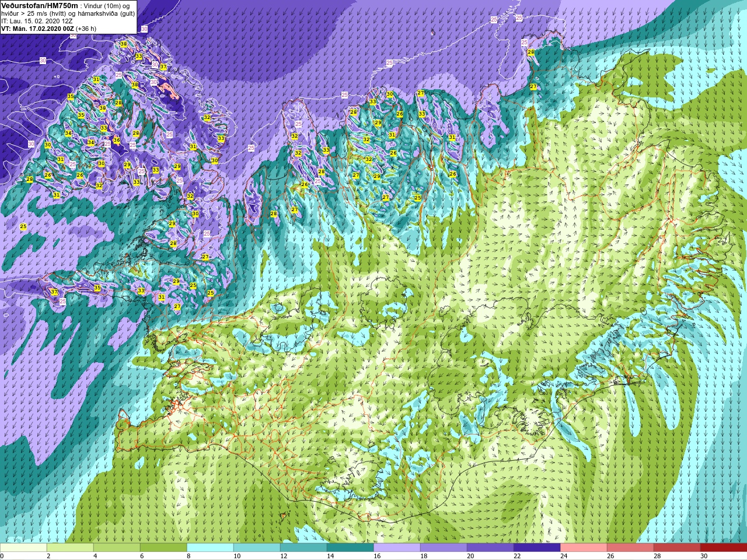Click the dark red legend swatch above 30
747x560 pixels.
(x=724, y=548)
